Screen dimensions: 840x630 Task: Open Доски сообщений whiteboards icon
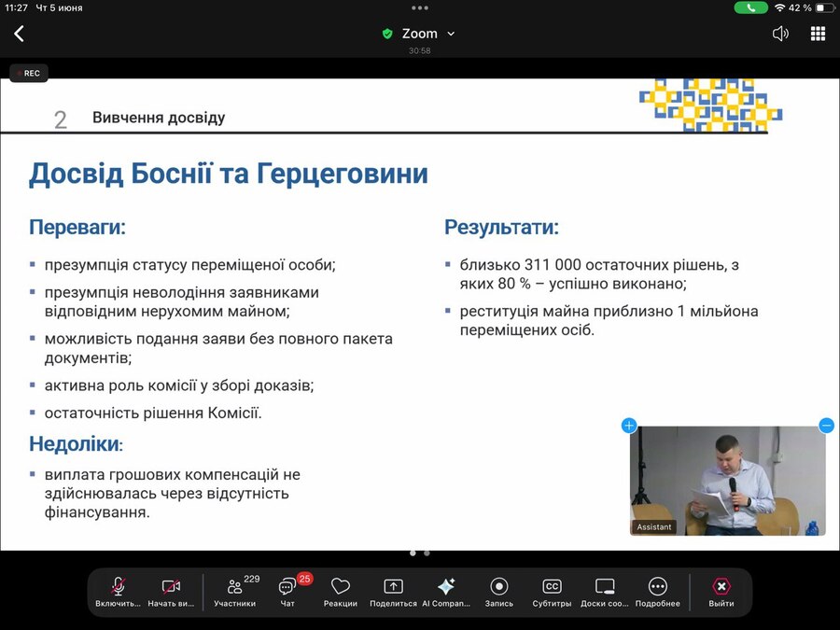point(605,592)
